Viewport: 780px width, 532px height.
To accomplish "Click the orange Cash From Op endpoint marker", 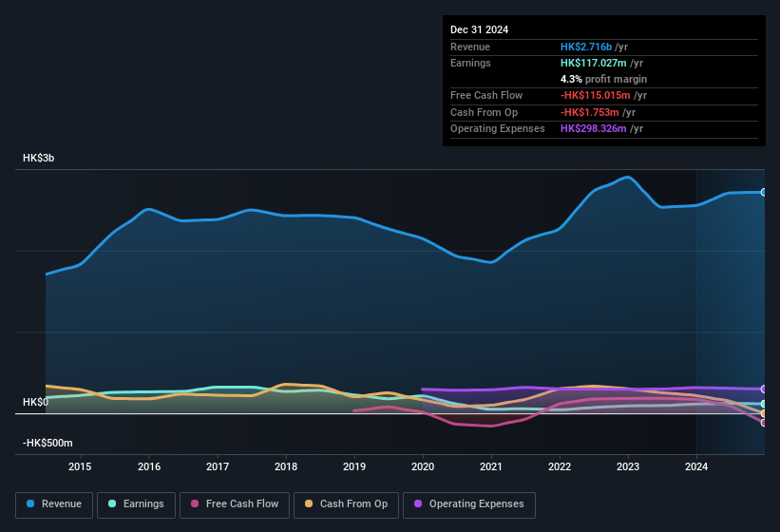I will 764,413.
